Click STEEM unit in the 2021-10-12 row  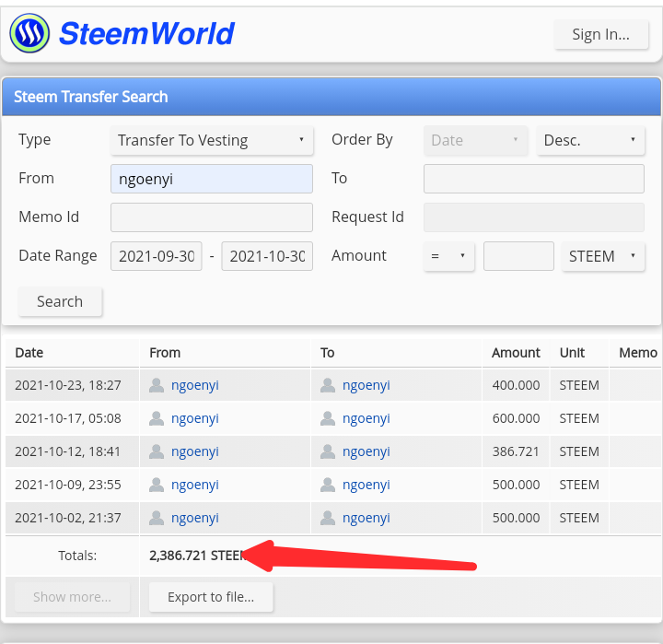(x=579, y=451)
